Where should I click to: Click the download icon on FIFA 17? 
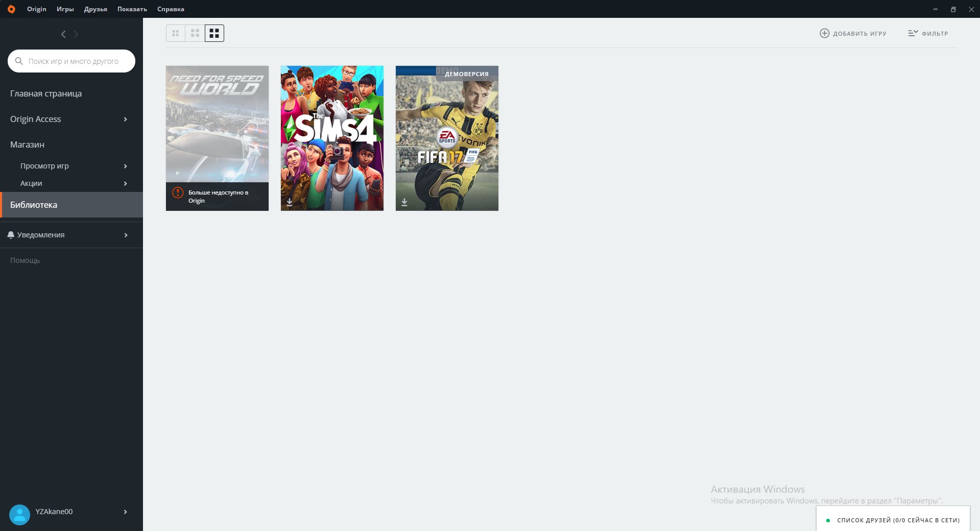(404, 202)
